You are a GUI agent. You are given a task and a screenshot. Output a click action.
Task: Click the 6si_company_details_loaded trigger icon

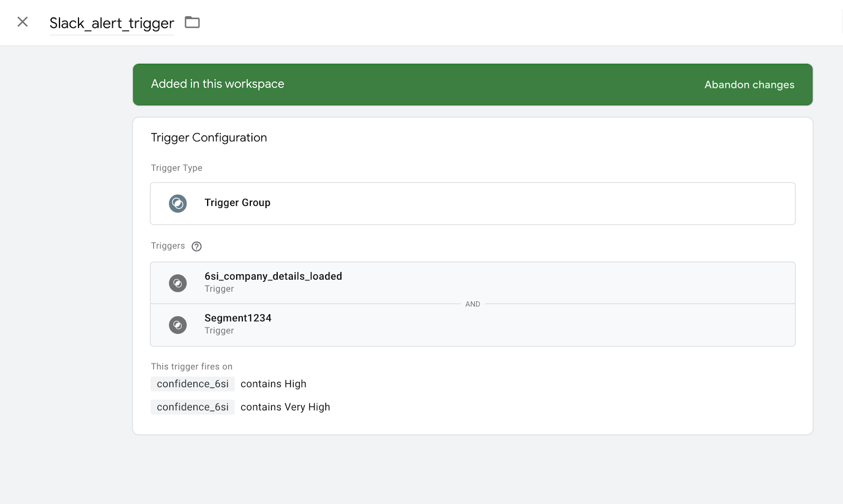[178, 283]
